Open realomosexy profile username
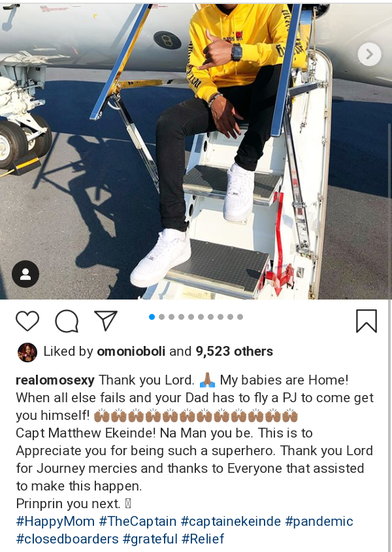This screenshot has height=552, width=392. 55,380
